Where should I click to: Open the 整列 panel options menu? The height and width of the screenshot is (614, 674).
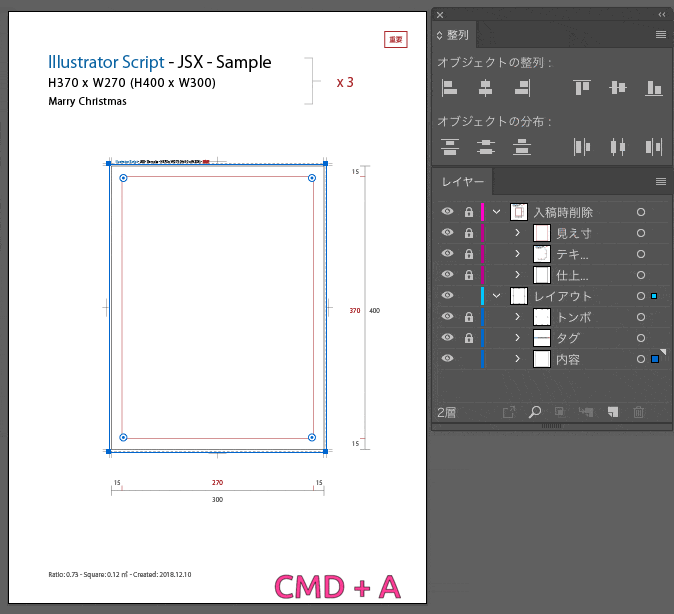[x=661, y=34]
